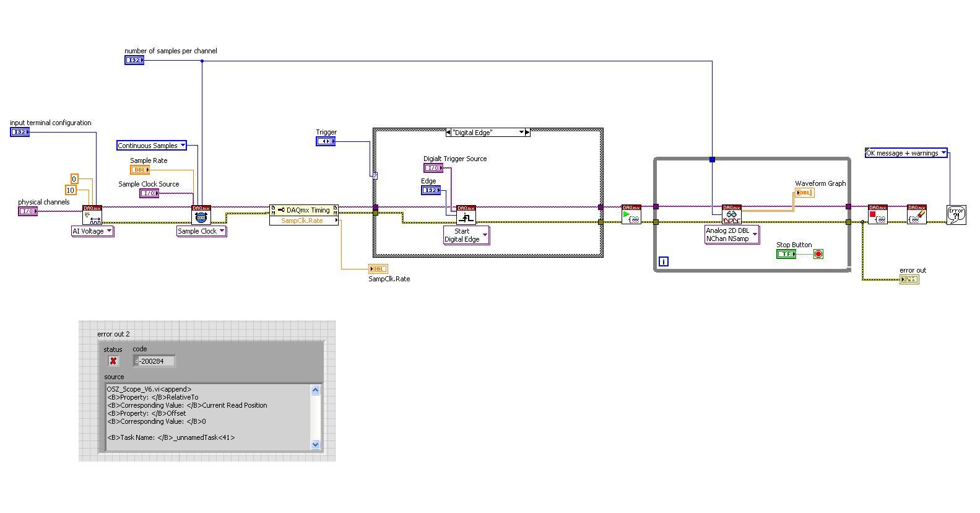Click the numeric constant 10
This screenshot has width=980, height=513.
click(x=71, y=190)
